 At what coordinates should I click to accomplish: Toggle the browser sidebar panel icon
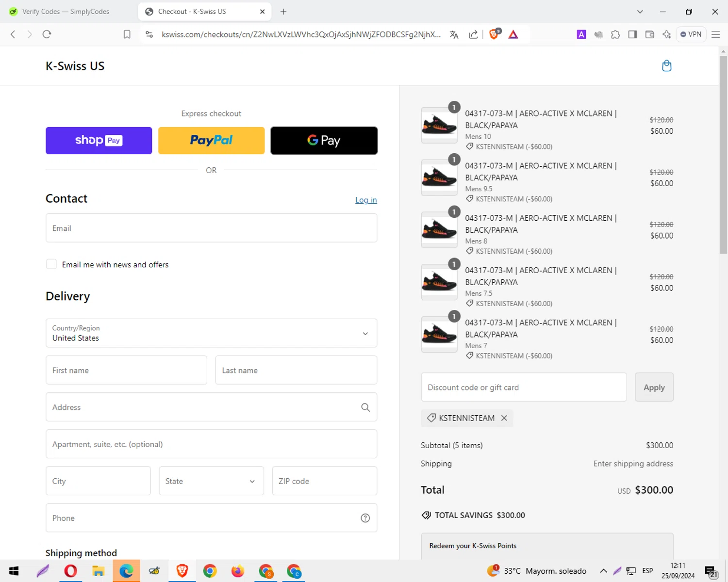[x=632, y=34]
